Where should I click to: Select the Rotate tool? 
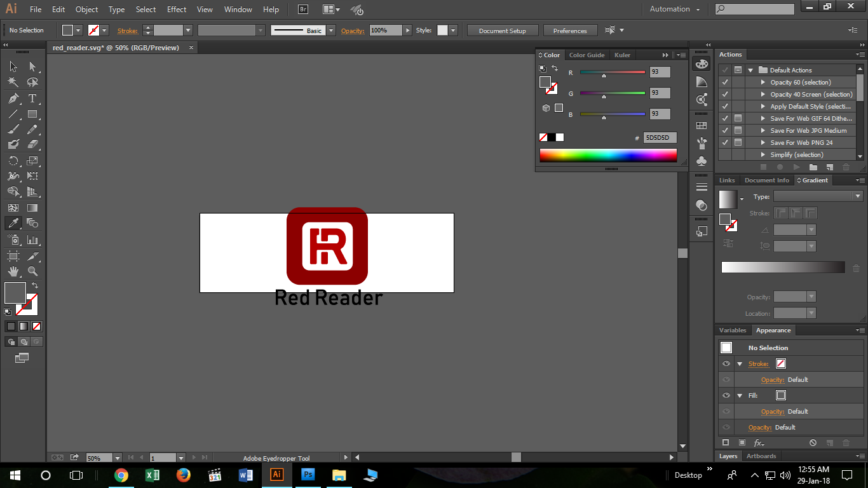pos(13,161)
